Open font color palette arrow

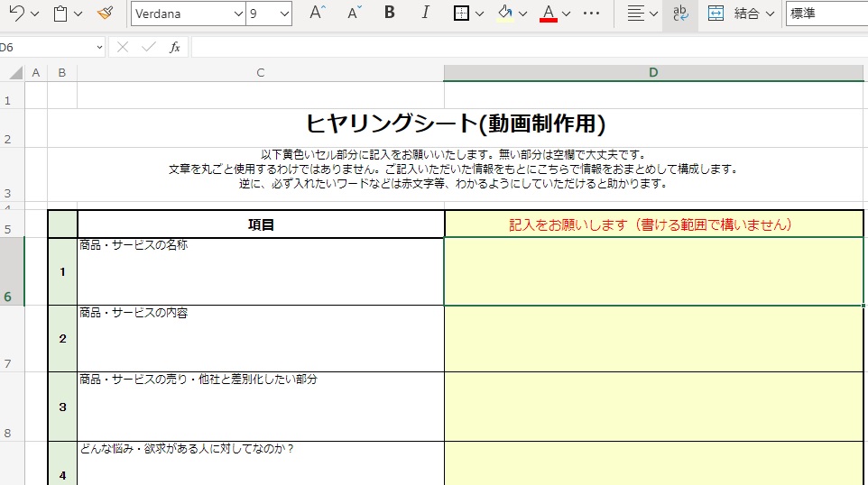567,14
